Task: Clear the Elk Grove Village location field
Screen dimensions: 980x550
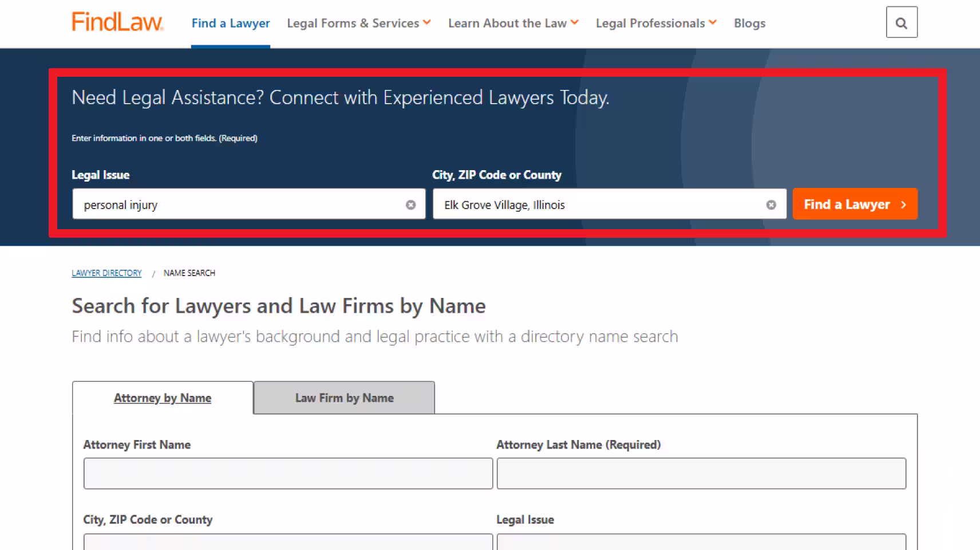Action: (771, 205)
